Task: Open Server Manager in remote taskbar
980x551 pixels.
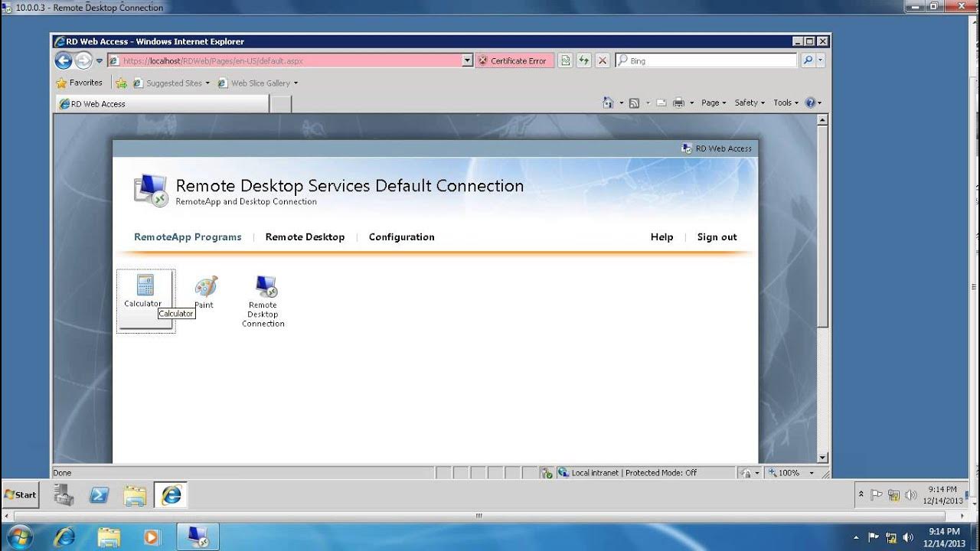Action: tap(64, 495)
